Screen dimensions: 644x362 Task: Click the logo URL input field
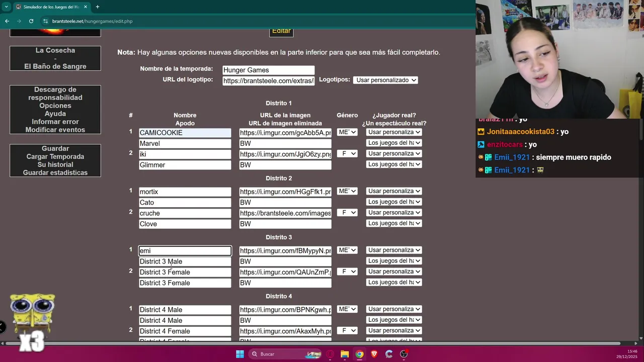269,80
